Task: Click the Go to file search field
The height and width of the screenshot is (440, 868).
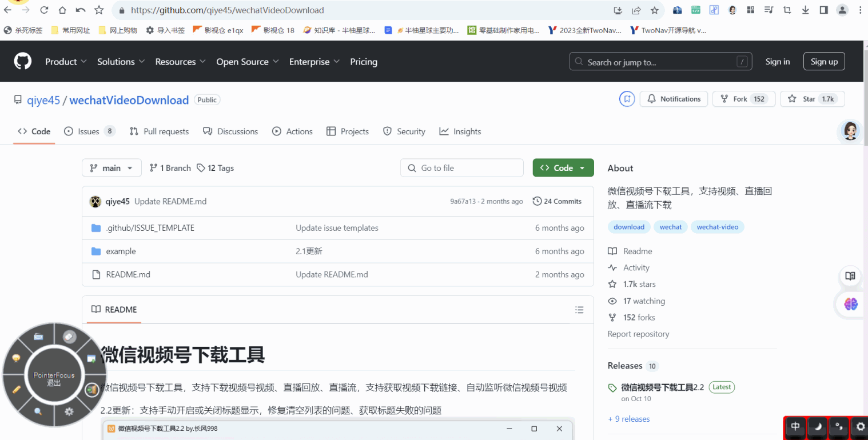Action: 462,168
